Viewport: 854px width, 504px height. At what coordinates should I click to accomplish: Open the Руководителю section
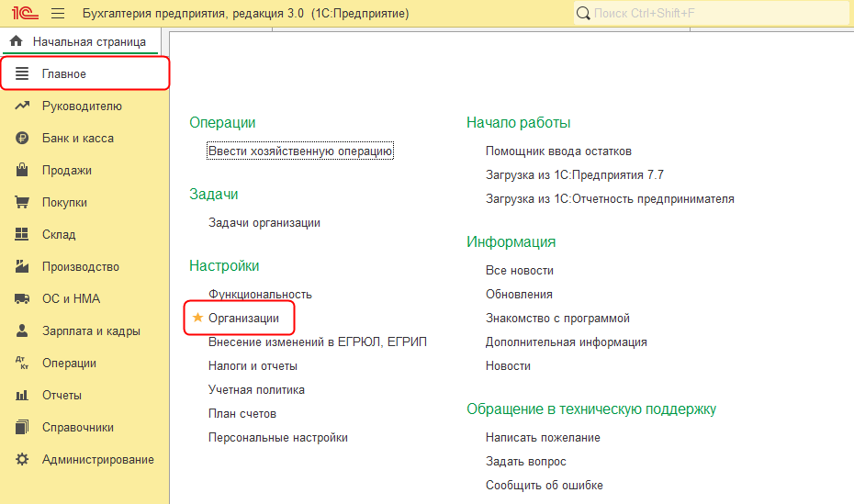(85, 106)
